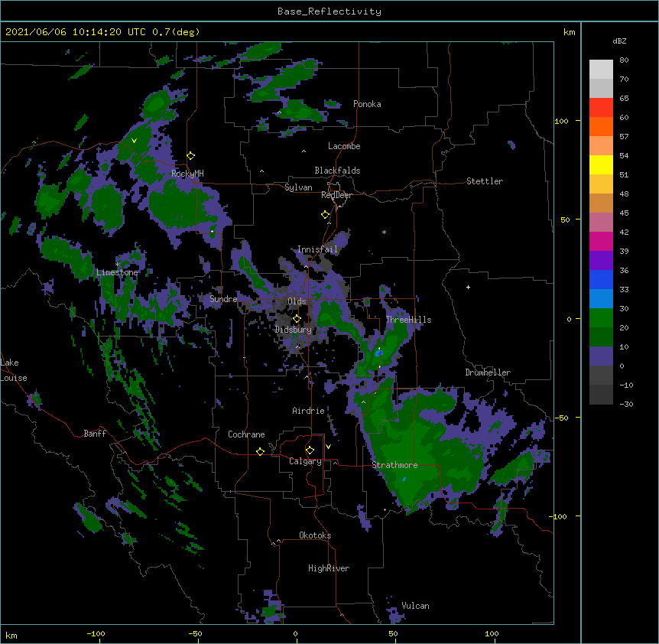Click the Blackfalds city label
The height and width of the screenshot is (644, 659).
click(337, 171)
